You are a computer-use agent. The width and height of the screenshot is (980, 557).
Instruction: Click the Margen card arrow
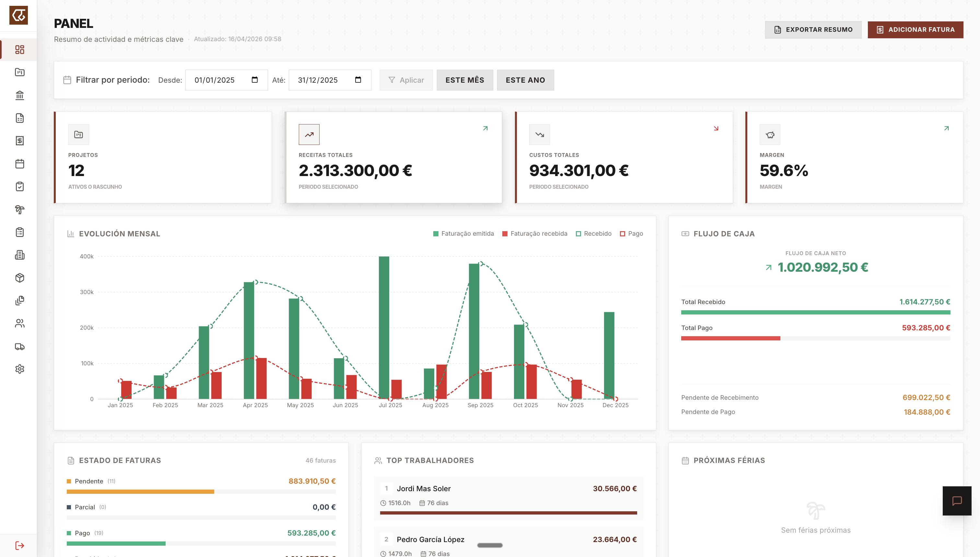pos(946,128)
